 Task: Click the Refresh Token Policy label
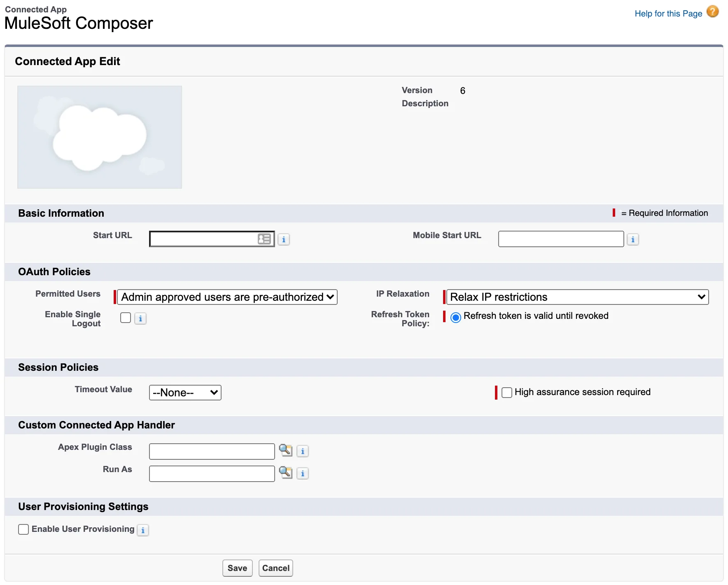pos(400,319)
